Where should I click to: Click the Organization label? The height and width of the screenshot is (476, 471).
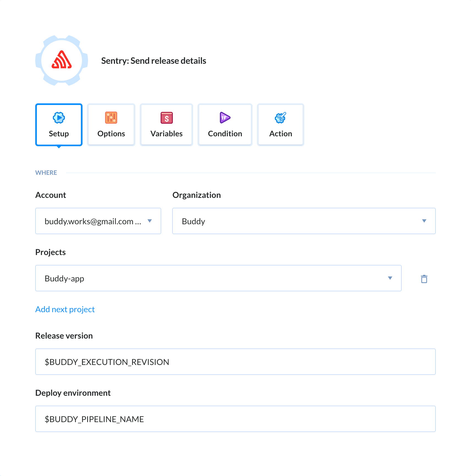click(197, 195)
